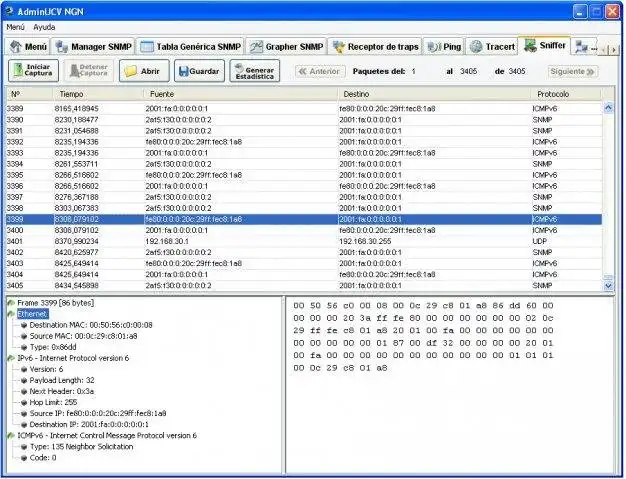Click the Abrir folder button
Image resolution: width=626 pixels, height=479 pixels.
(144, 71)
